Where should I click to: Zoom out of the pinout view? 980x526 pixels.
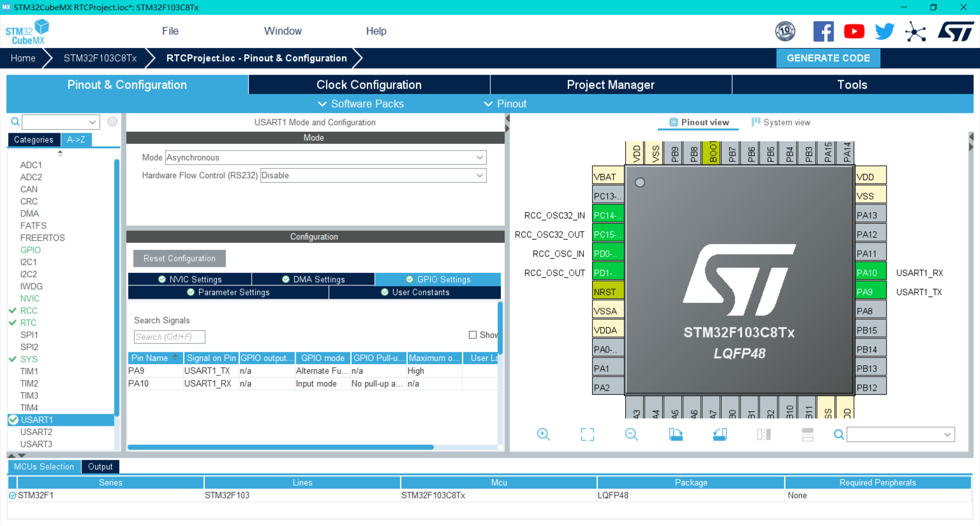631,435
